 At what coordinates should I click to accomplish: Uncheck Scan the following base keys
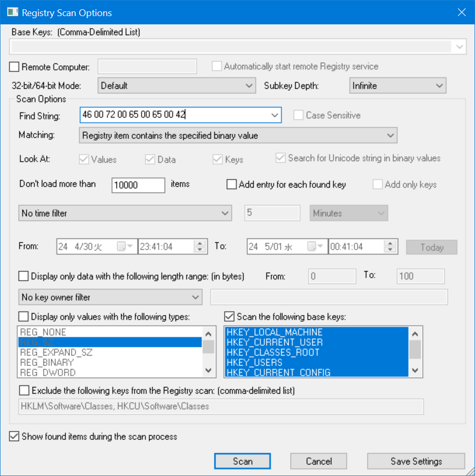(229, 316)
